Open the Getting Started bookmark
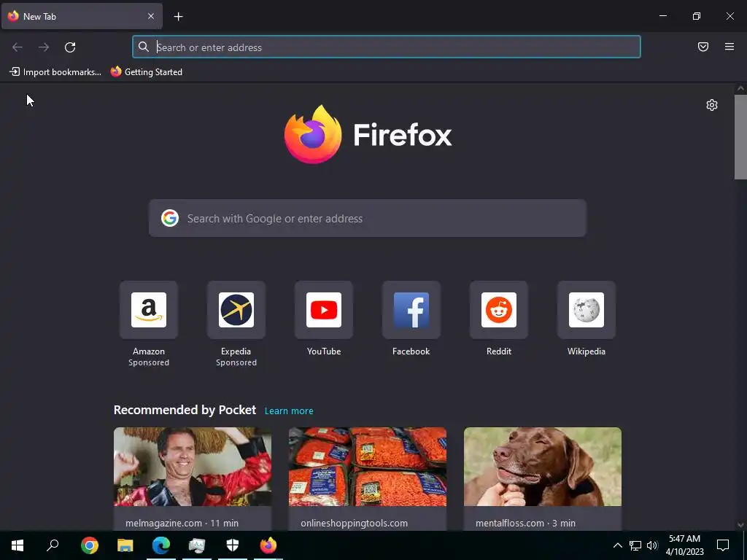The width and height of the screenshot is (747, 560). 147,72
